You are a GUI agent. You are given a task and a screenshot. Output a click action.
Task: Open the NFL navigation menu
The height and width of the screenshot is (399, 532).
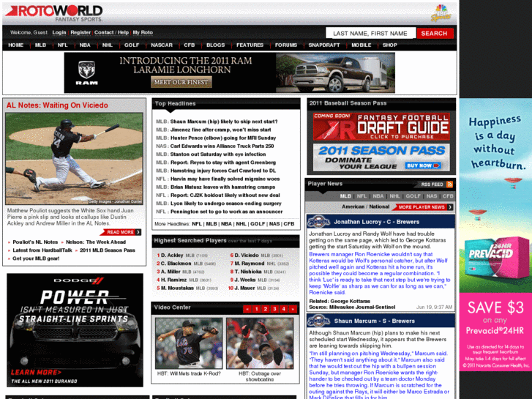point(63,45)
